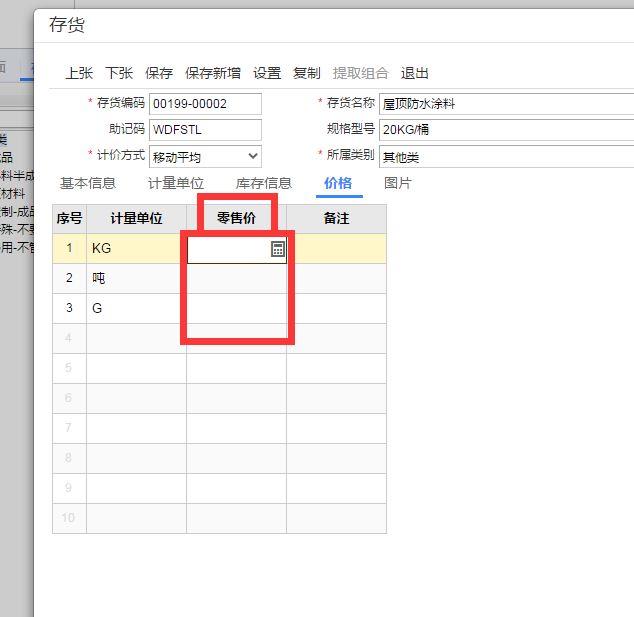Click the 计量单位 column header
The image size is (634, 617).
136,219
